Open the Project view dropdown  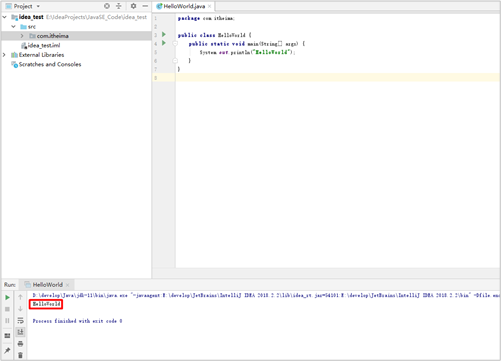38,6
